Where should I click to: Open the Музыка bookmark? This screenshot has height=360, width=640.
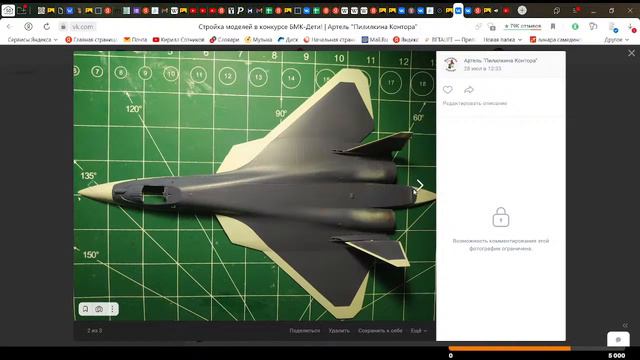point(258,40)
